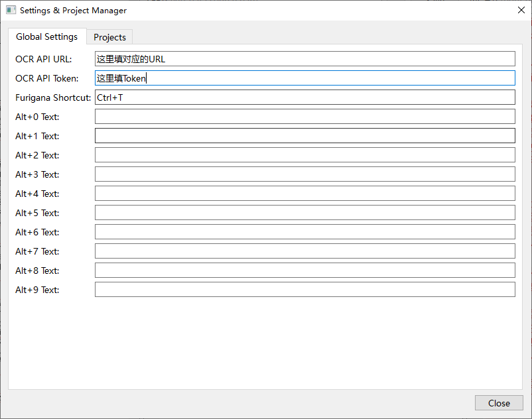Click the Alt+9 Text input box
Viewport: 532px width, 419px height.
coord(305,290)
